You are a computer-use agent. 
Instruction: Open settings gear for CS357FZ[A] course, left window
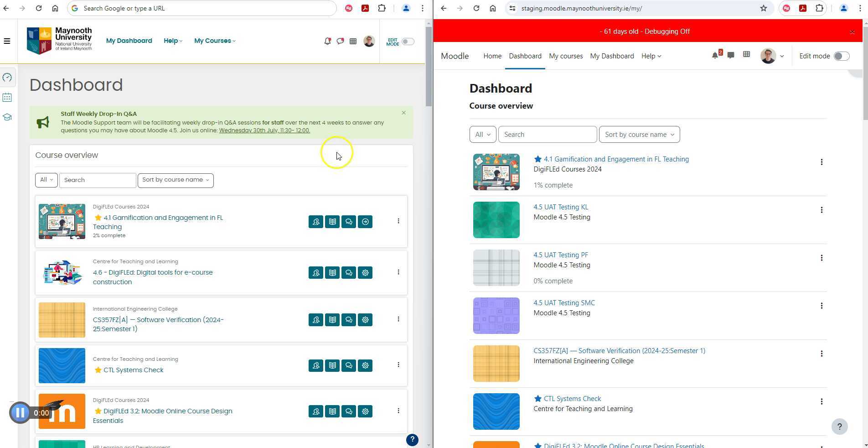click(365, 320)
